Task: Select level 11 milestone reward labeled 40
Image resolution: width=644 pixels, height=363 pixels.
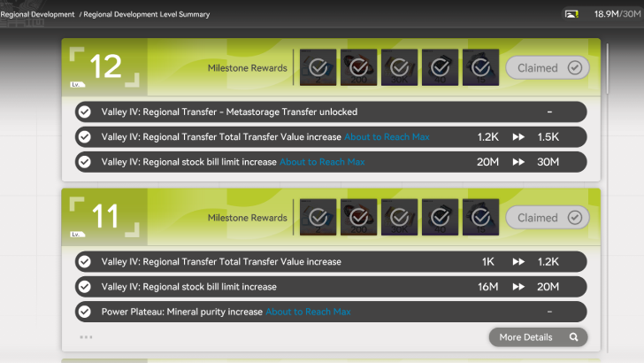Action: coord(440,217)
